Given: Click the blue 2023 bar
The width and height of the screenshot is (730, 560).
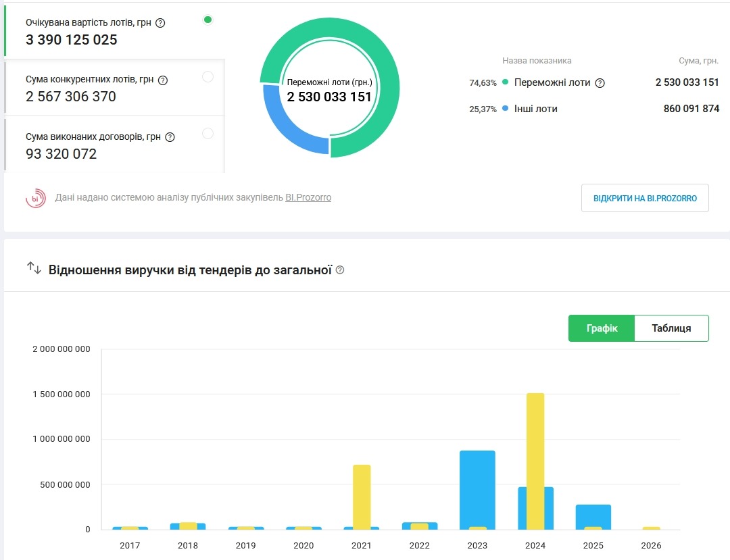Looking at the screenshot, I should pos(477,488).
